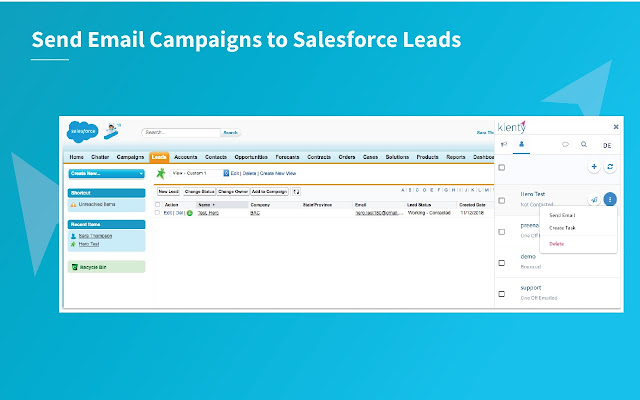The image size is (640, 400).
Task: Choose Delete from context menu
Action: point(556,244)
